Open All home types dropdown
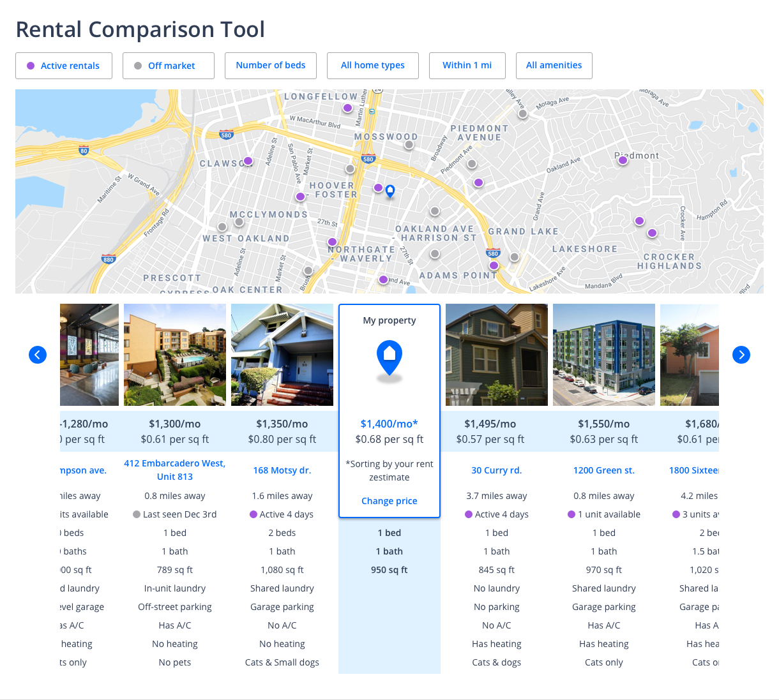 (373, 65)
